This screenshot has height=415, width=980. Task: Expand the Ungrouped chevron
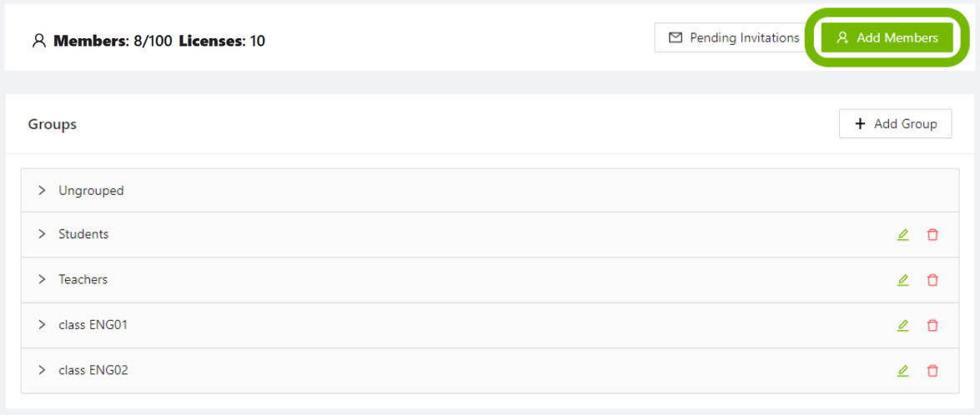pos(42,191)
